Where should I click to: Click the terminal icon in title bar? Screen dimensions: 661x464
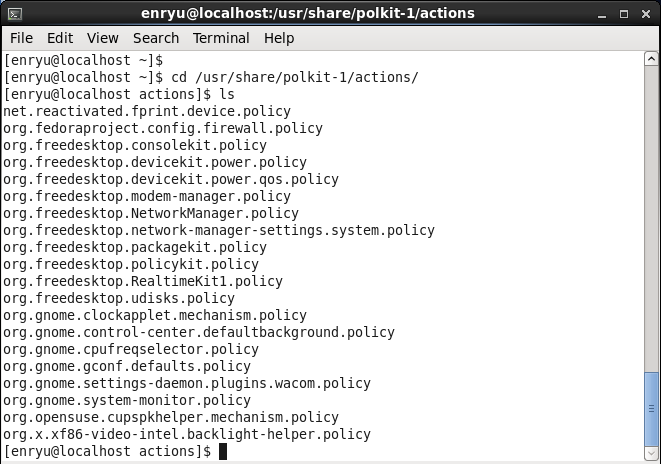coord(15,14)
